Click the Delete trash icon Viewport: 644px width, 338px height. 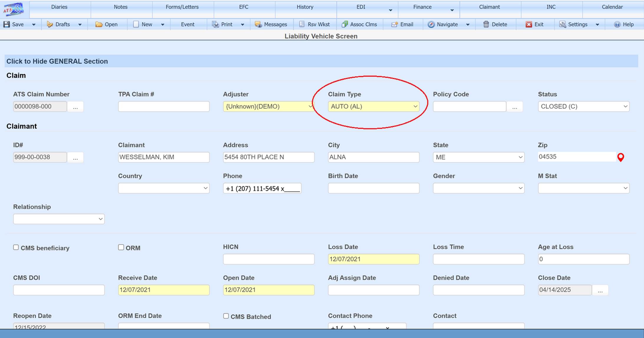486,24
